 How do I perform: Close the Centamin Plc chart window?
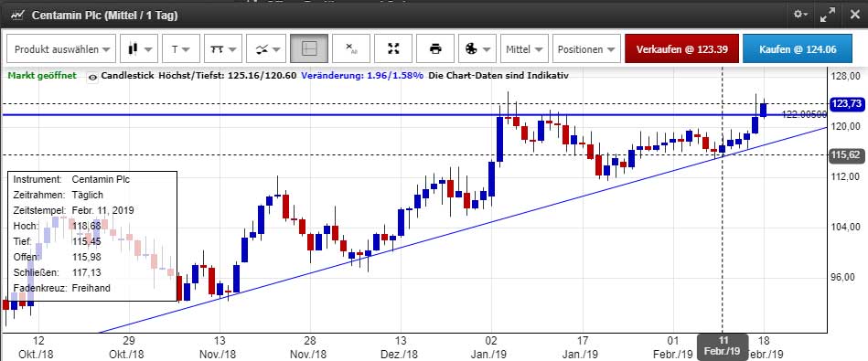[854, 15]
